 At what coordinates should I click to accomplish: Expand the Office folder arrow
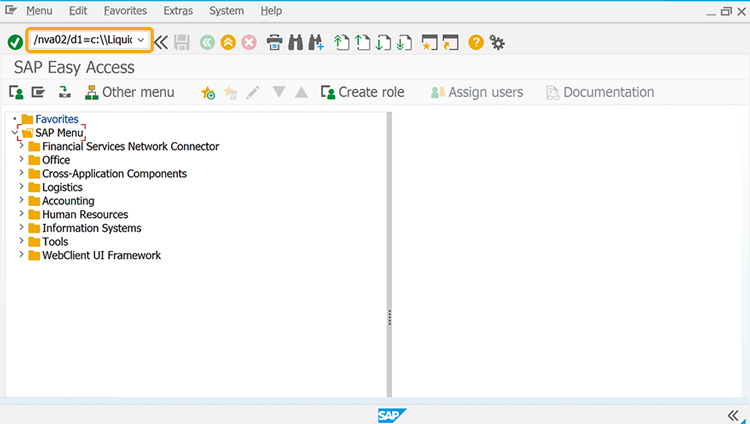(22, 159)
